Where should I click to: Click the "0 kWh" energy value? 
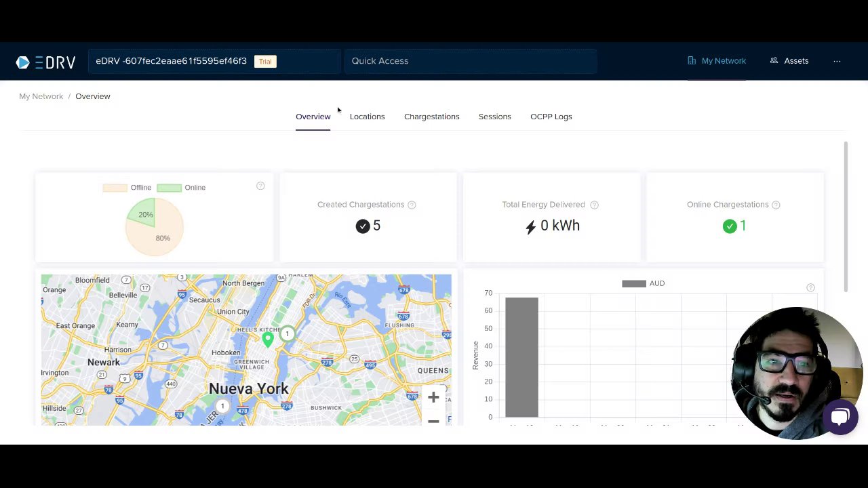click(560, 226)
